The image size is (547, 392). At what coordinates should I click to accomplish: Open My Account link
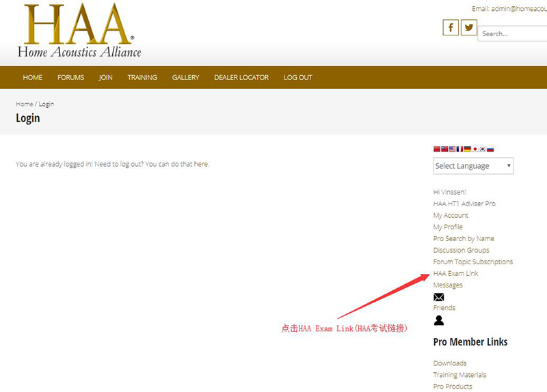(x=451, y=215)
